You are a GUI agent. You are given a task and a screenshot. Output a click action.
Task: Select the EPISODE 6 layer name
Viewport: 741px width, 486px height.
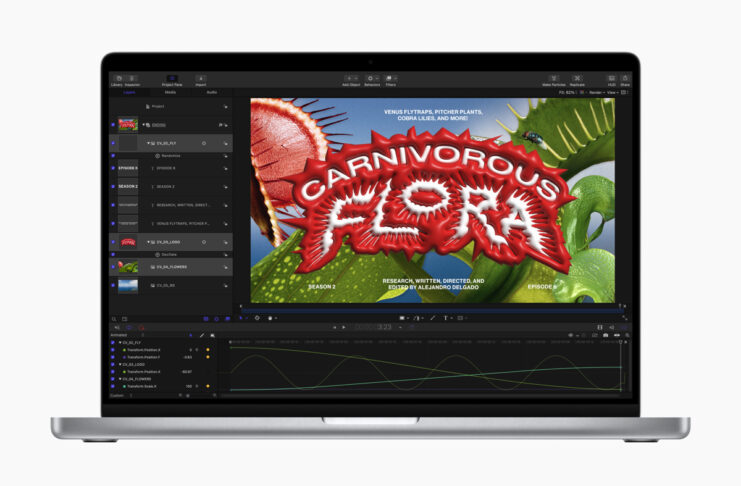pyautogui.click(x=166, y=168)
